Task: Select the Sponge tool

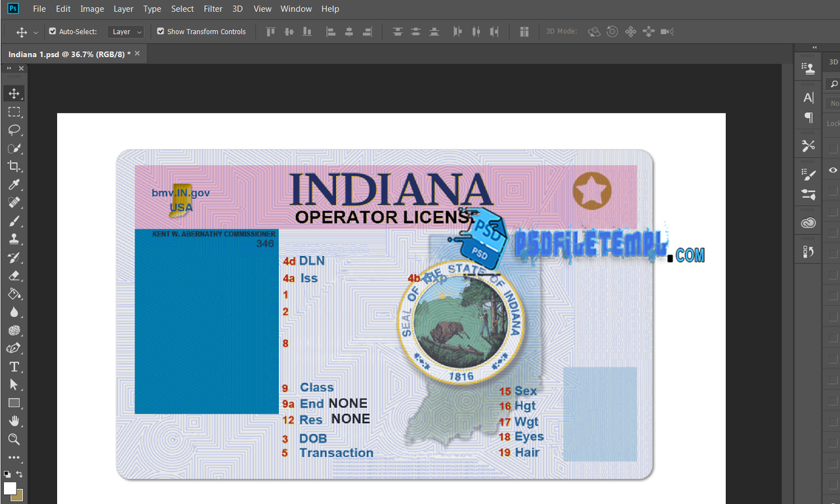Action: click(14, 330)
